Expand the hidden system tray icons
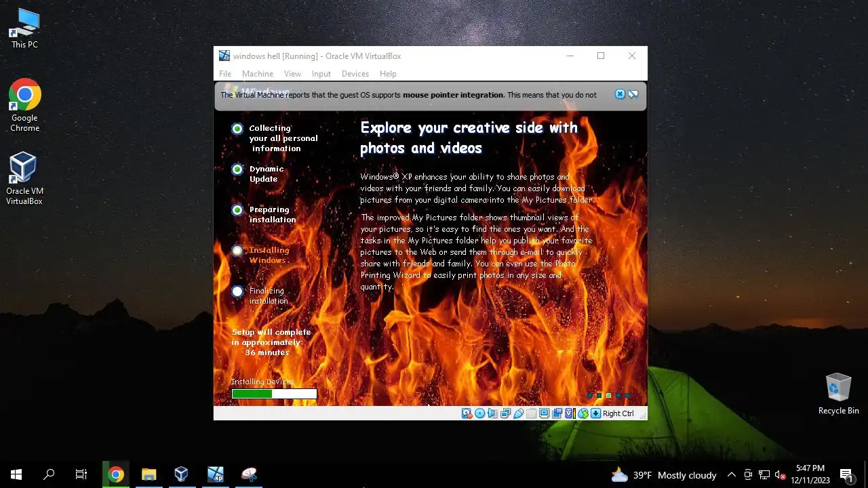The height and width of the screenshot is (488, 868). click(731, 475)
